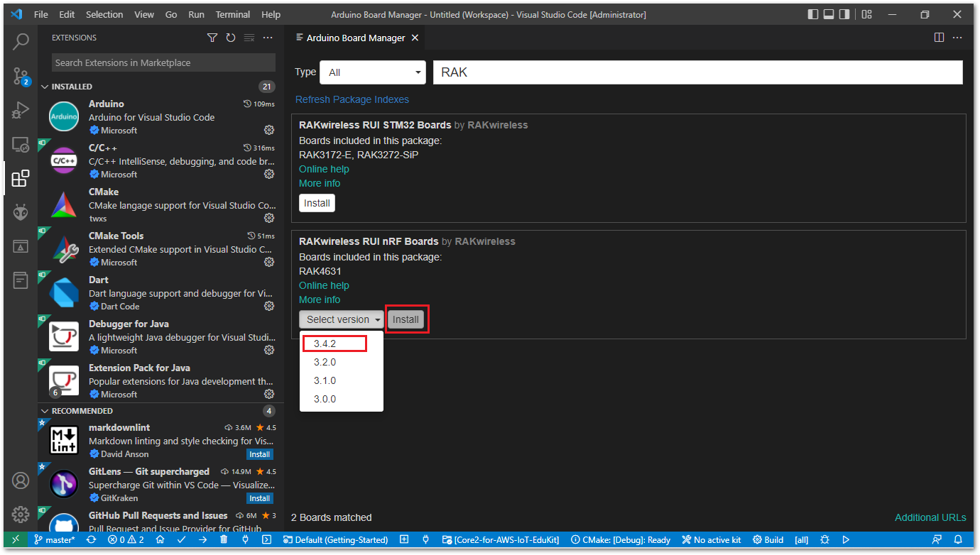980x555 pixels.
Task: Open manage gear for Dart extension
Action: (x=269, y=306)
